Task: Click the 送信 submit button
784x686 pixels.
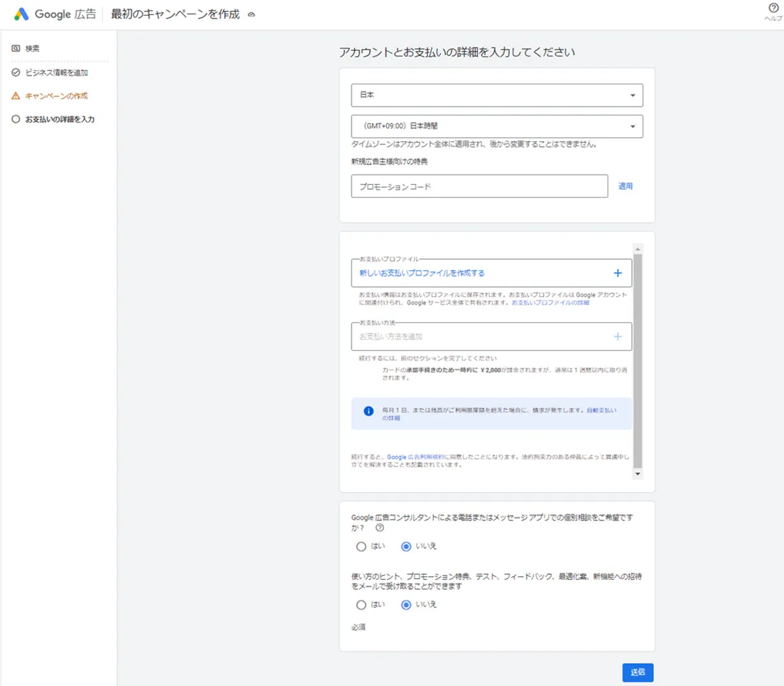Action: 637,672
